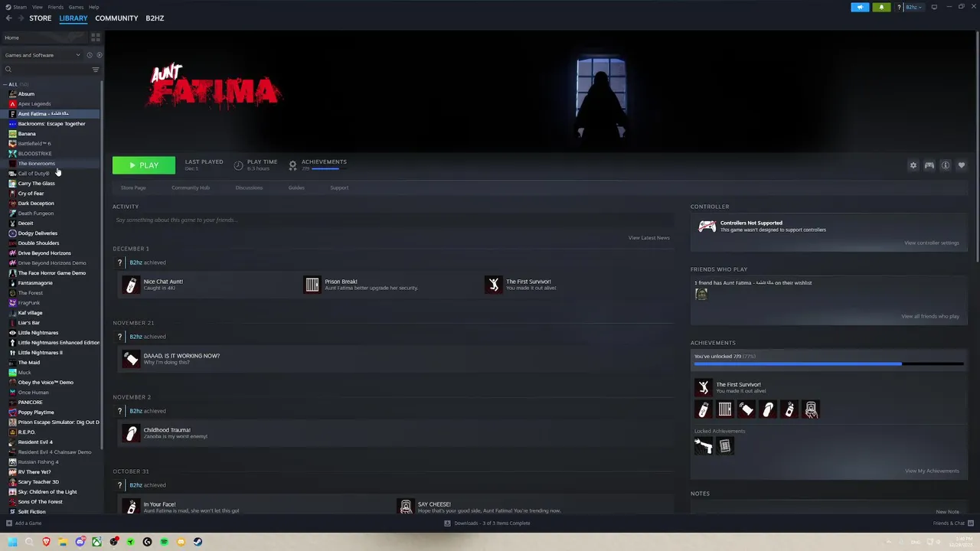Show game info circle icon
Viewport: 980px width, 551px height.
(946, 165)
